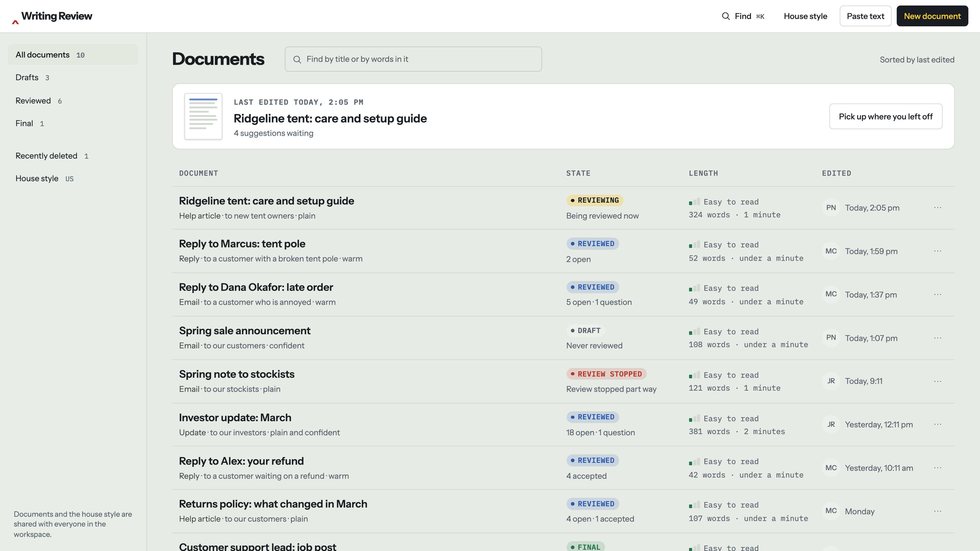Viewport: 980px width, 551px height.
Task: Open Recently deleted in sidebar
Action: (x=73, y=156)
